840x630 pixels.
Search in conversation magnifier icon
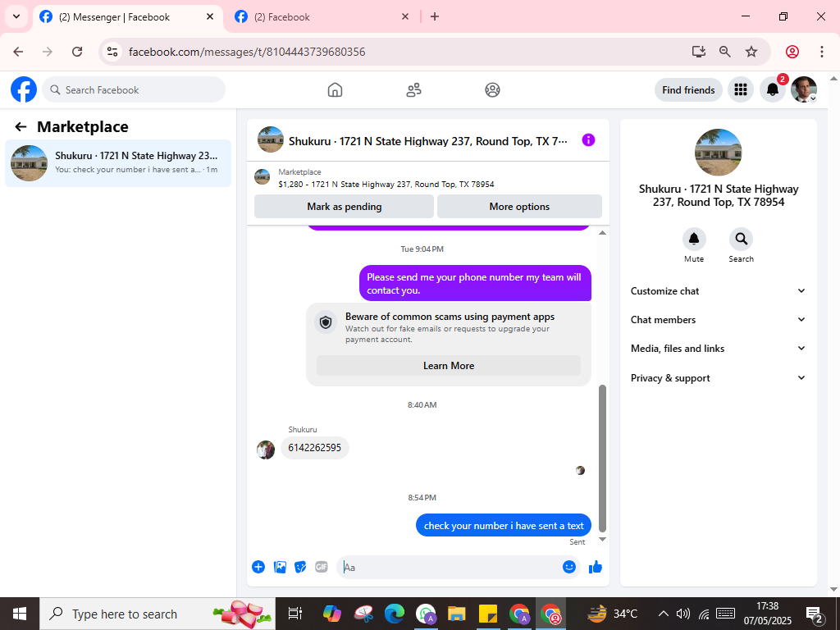click(x=741, y=239)
